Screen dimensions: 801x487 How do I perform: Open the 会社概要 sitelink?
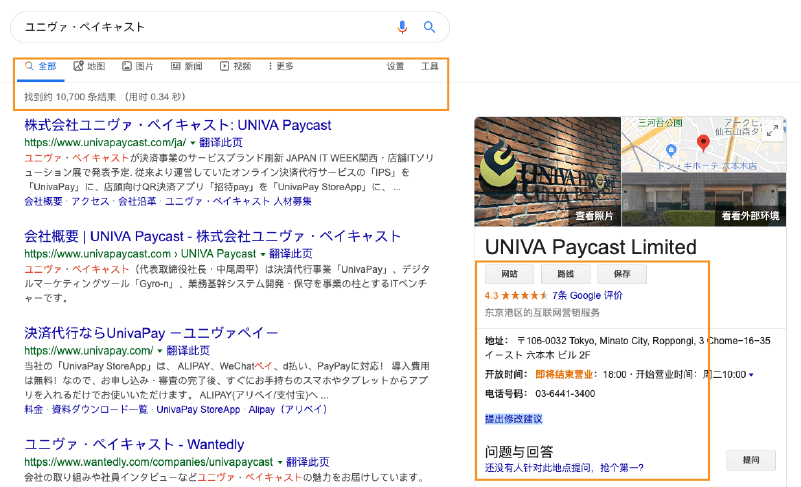pyautogui.click(x=43, y=201)
